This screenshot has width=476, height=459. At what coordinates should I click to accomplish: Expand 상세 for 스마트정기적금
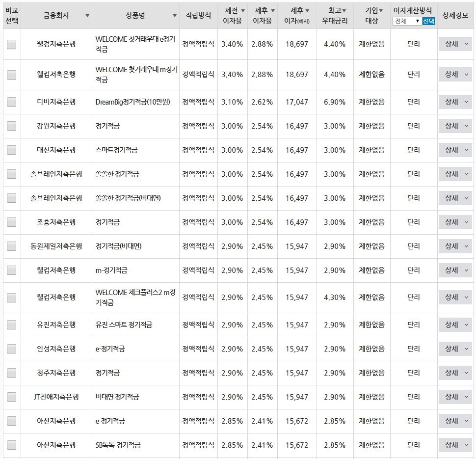[x=455, y=150]
